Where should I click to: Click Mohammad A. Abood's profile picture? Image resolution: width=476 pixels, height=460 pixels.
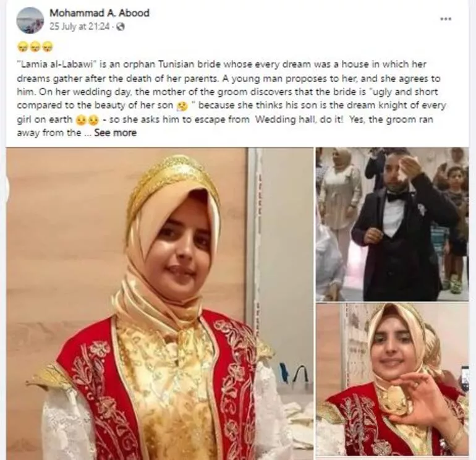tap(30, 20)
